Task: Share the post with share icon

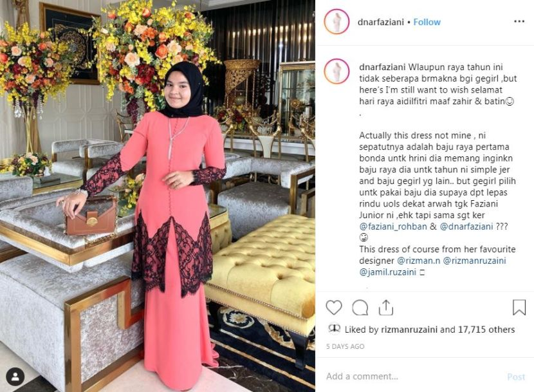Action: click(x=386, y=308)
